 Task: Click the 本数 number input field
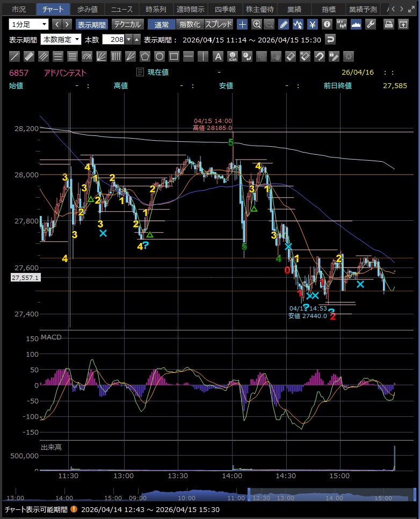click(x=113, y=39)
